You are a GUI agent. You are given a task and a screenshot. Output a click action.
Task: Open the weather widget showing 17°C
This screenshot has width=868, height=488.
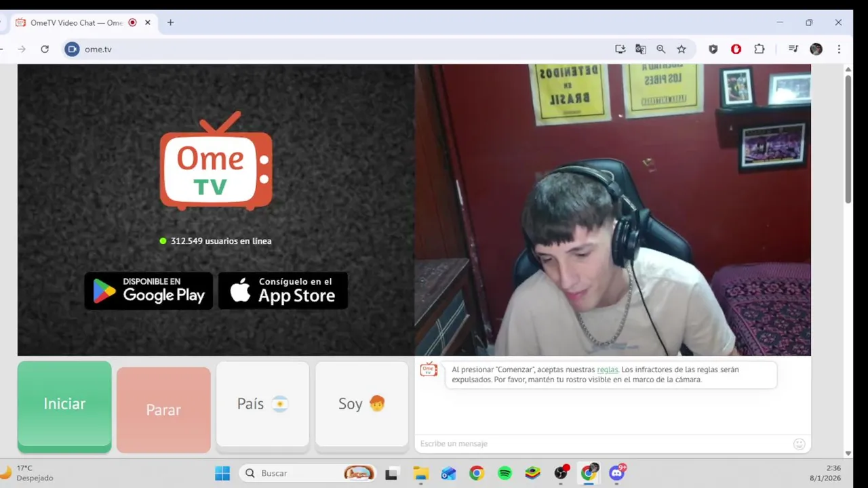27,473
